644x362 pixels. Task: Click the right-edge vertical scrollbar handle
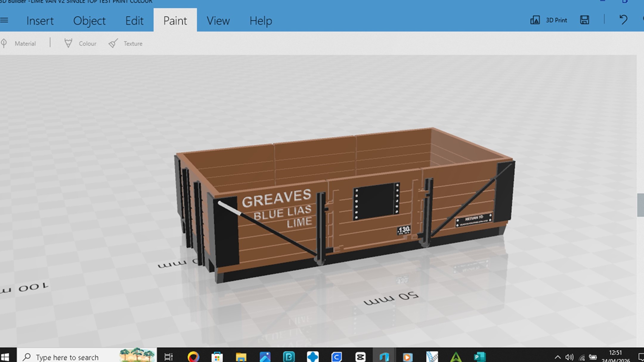click(640, 205)
